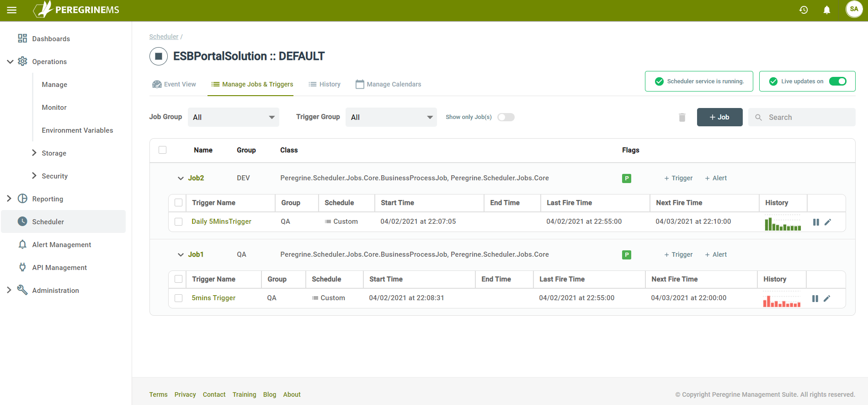This screenshot has width=868, height=405.
Task: Add an alert to Job1
Action: pyautogui.click(x=716, y=254)
